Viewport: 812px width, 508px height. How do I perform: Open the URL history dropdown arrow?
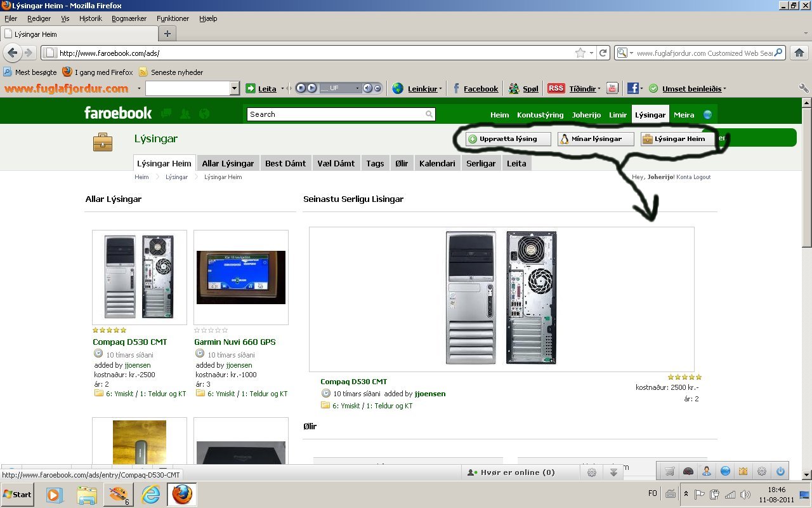pyautogui.click(x=591, y=53)
